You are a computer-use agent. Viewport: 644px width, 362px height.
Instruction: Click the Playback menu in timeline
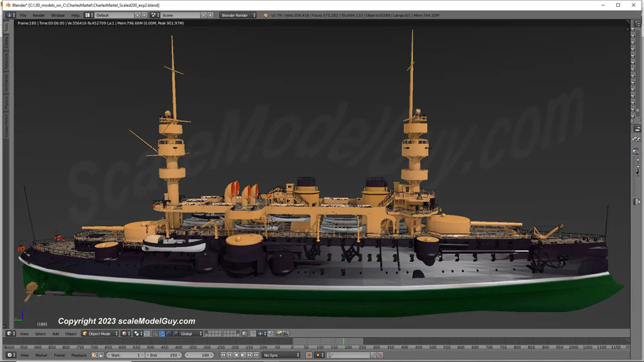pos(79,355)
